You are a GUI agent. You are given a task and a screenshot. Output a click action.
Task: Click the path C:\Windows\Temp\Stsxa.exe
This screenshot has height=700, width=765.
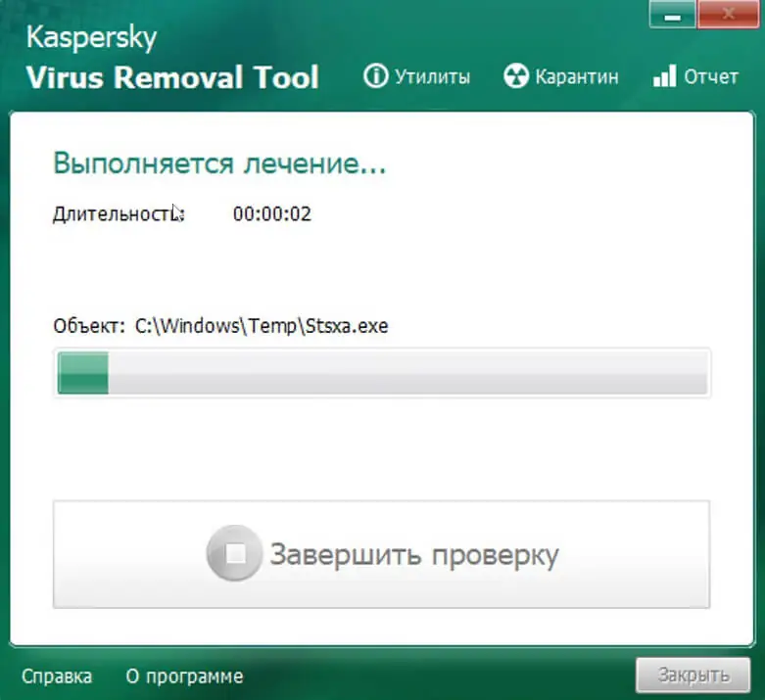(262, 326)
